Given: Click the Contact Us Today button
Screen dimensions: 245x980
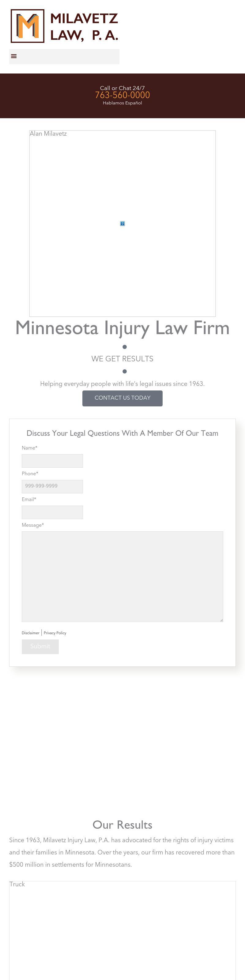Looking at the screenshot, I should coord(123,398).
